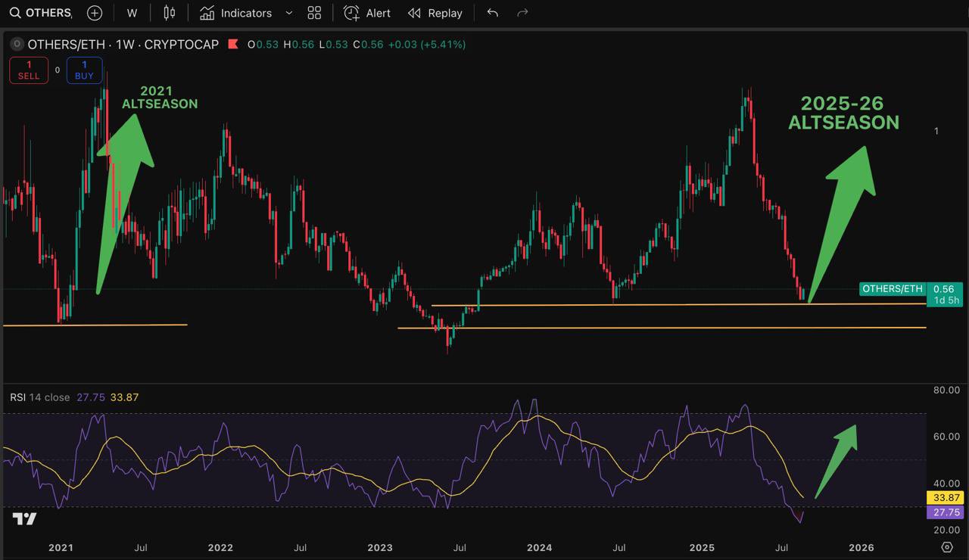Expand the chevron next to Indicators

[288, 13]
